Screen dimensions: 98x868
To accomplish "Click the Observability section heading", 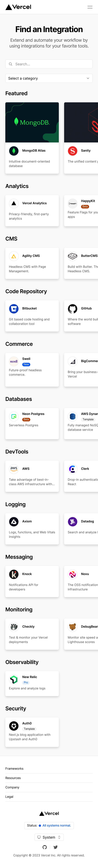I will tap(22, 662).
